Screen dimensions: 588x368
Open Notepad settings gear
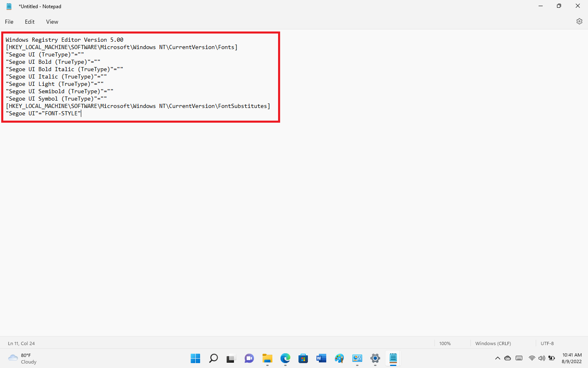coord(579,21)
